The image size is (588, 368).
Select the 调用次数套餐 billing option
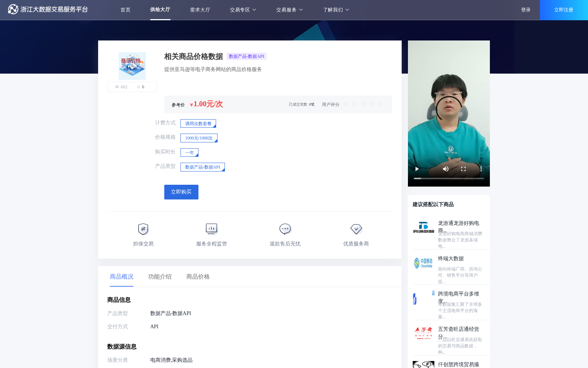[x=198, y=124]
